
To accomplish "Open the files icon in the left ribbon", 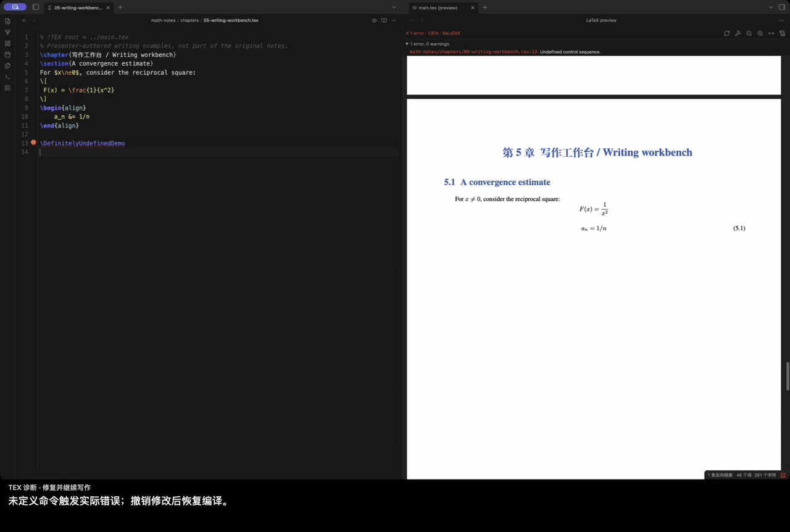I will tap(7, 21).
